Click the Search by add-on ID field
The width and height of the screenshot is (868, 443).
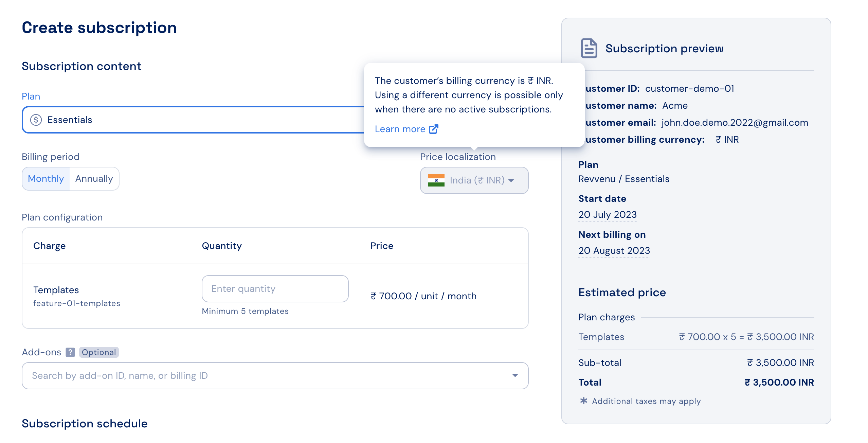point(275,376)
